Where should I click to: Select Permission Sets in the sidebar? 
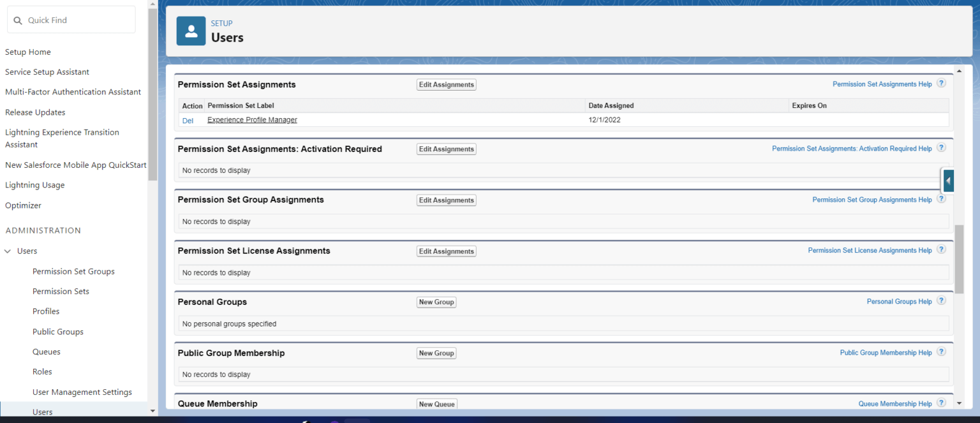61,291
